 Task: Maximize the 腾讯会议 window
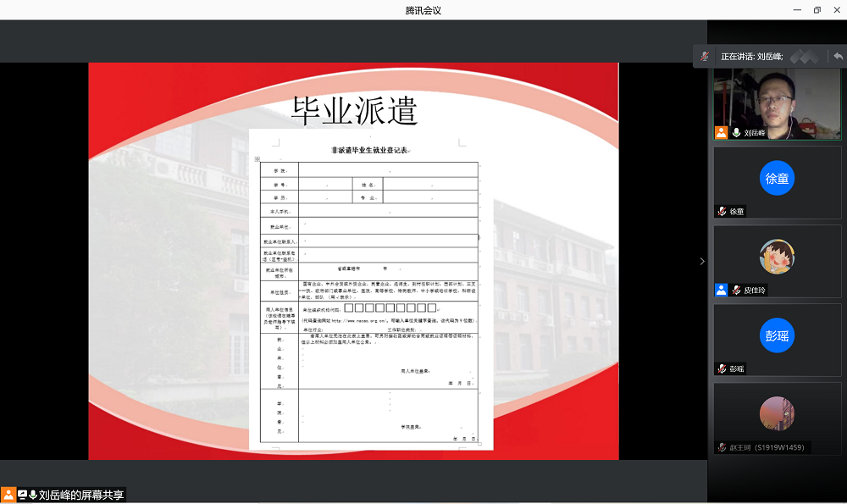(817, 10)
